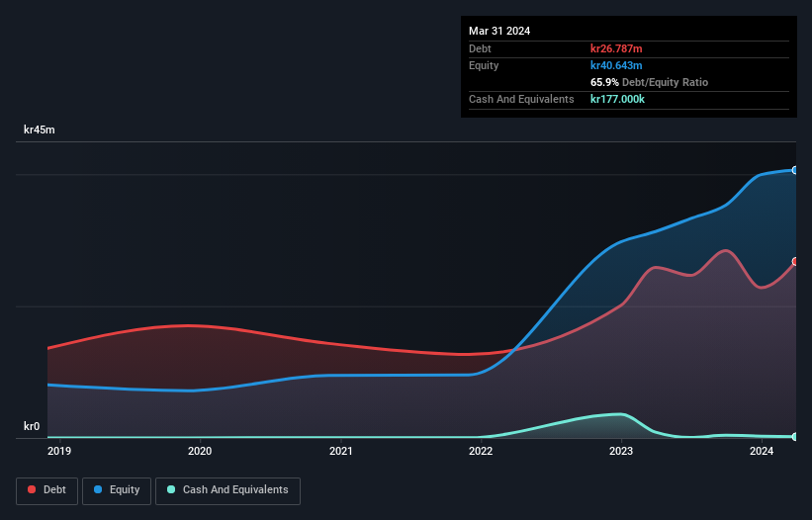Image resolution: width=812 pixels, height=520 pixels.
Task: Click the 2022 x-axis label
Action: pos(481,451)
